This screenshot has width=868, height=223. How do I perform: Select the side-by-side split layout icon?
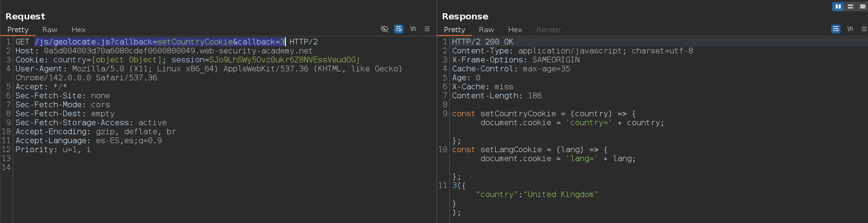click(x=838, y=7)
